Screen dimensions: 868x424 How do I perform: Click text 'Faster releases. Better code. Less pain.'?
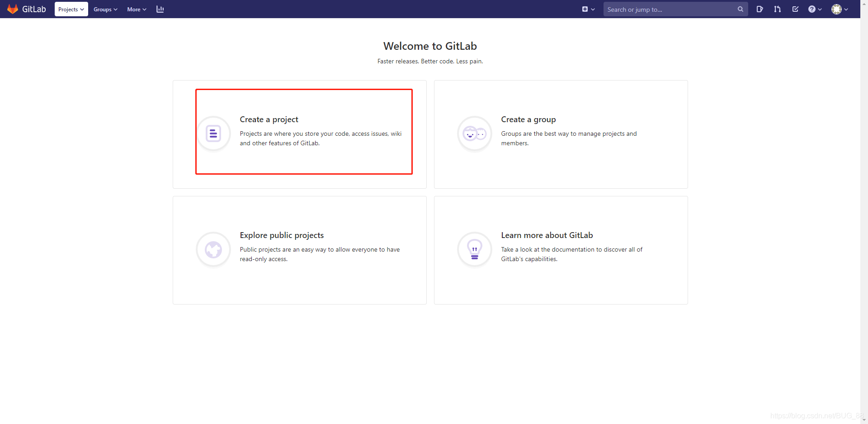430,61
